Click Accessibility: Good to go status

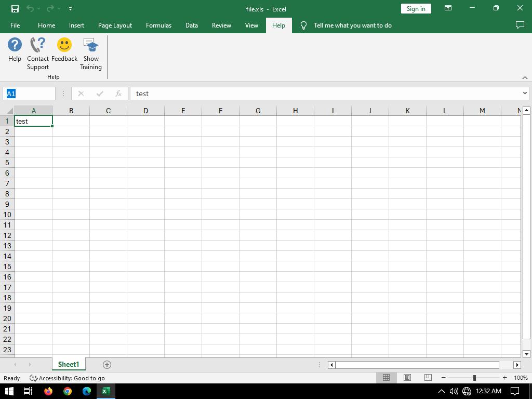point(68,378)
